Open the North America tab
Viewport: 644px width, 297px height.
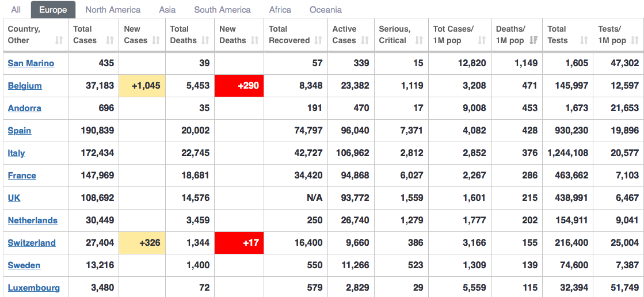click(x=113, y=9)
